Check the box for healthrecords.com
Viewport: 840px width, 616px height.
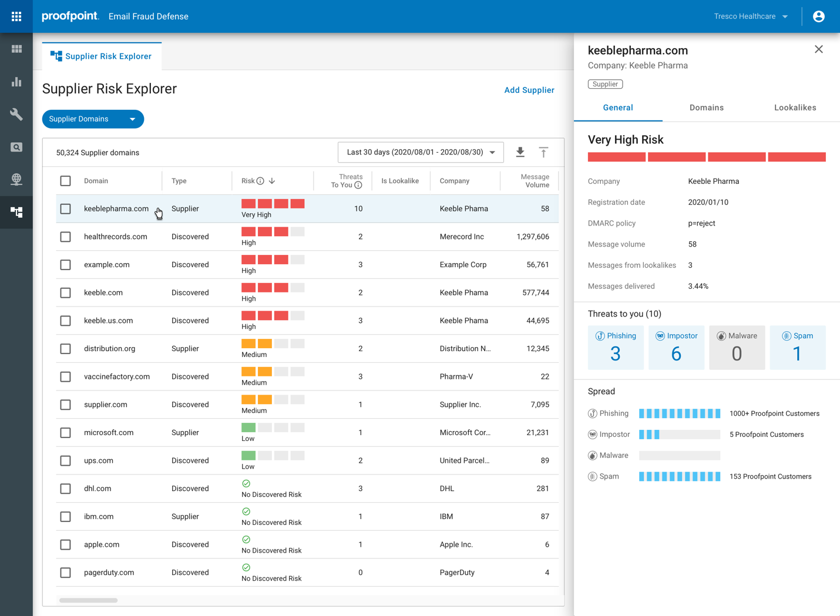[66, 237]
